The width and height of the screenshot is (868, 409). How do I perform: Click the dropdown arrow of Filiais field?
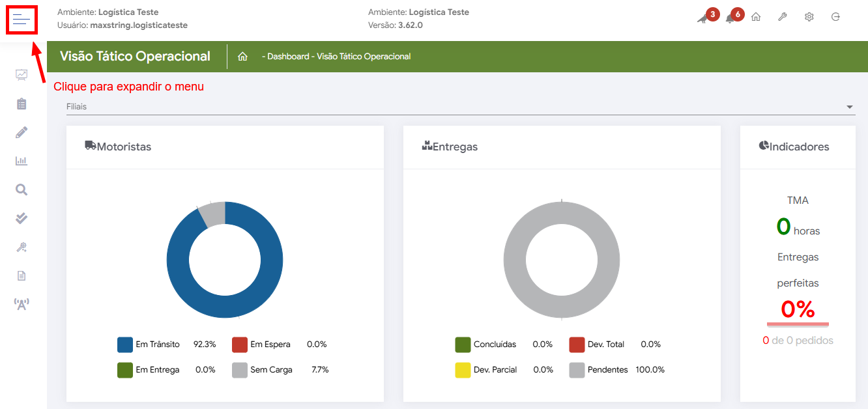849,107
